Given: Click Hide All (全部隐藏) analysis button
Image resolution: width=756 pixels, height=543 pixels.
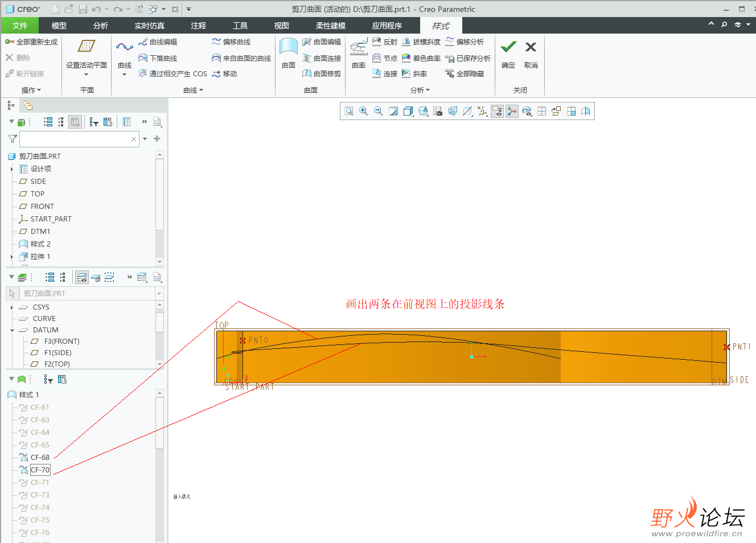Looking at the screenshot, I should coord(465,73).
